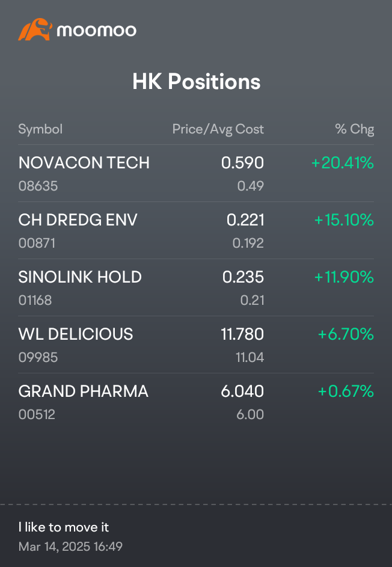Sort by the % Chg column header
The width and height of the screenshot is (392, 567).
[x=354, y=129]
